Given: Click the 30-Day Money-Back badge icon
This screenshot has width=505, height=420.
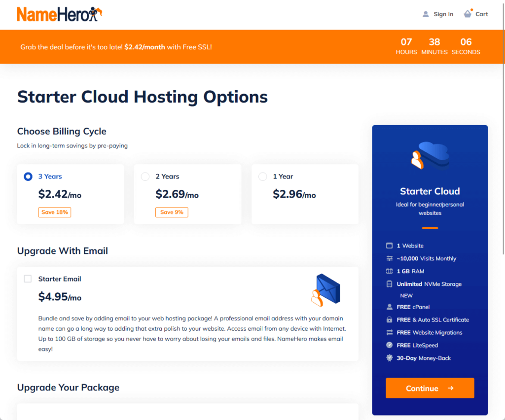Looking at the screenshot, I should 389,358.
